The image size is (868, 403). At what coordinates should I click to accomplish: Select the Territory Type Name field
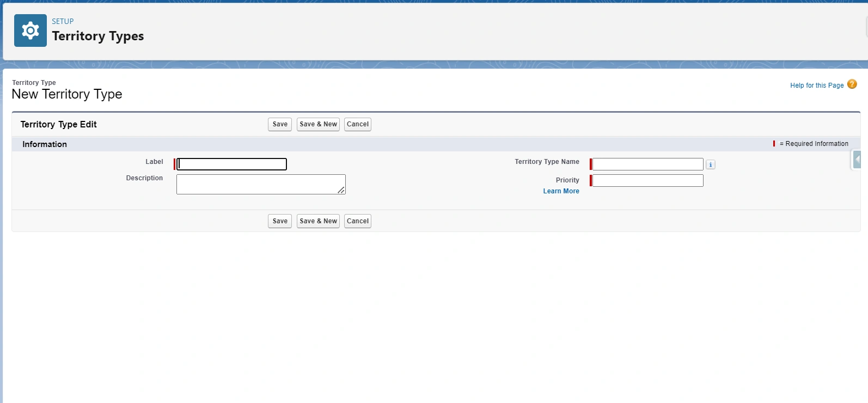pos(647,164)
